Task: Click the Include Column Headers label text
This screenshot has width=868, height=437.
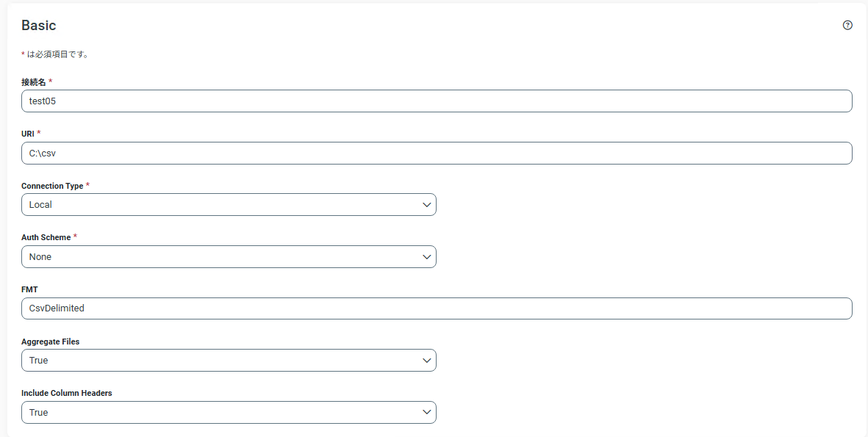Action: (x=66, y=394)
